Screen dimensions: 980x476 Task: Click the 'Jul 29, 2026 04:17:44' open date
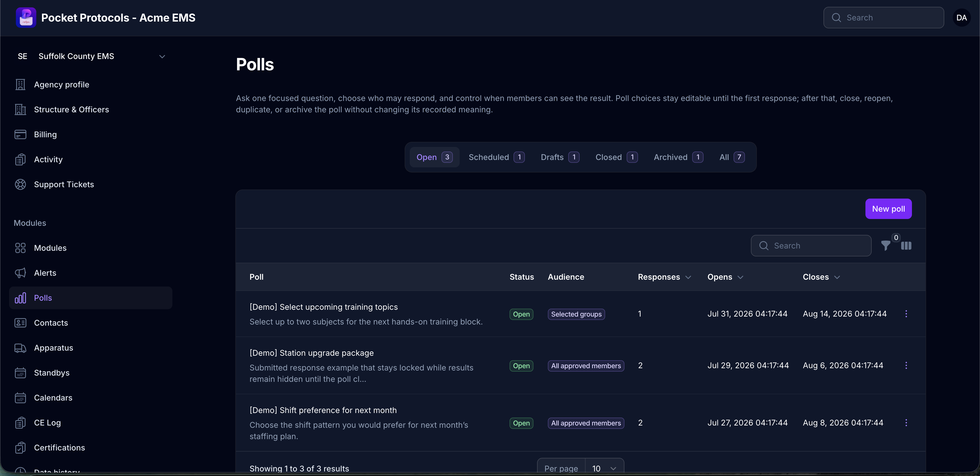(x=748, y=366)
